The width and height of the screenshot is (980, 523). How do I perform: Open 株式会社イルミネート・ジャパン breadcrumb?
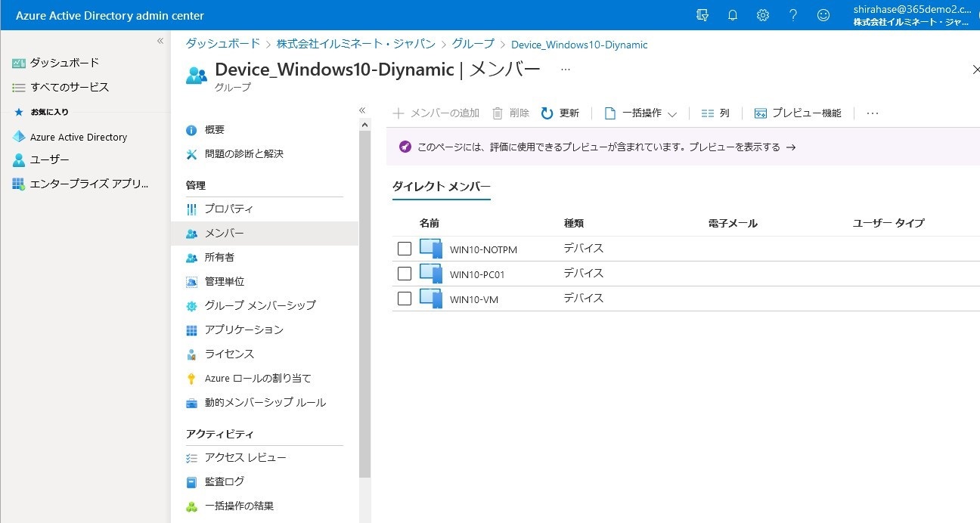(x=356, y=44)
